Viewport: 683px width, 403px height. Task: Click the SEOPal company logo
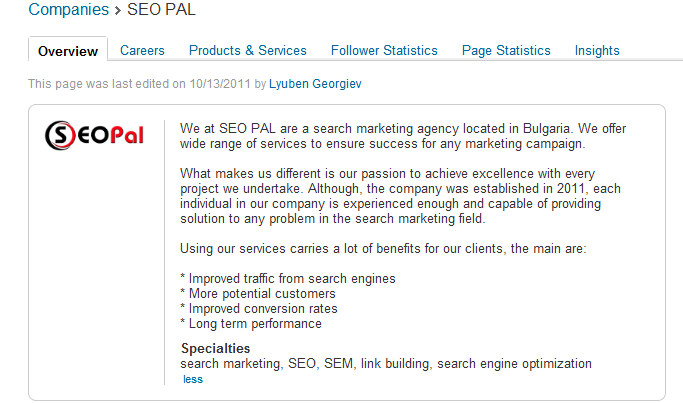[x=94, y=135]
